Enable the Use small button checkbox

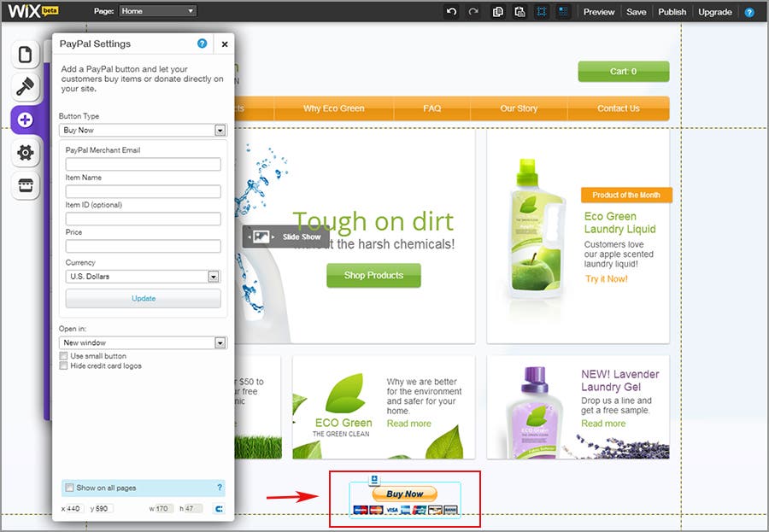64,355
